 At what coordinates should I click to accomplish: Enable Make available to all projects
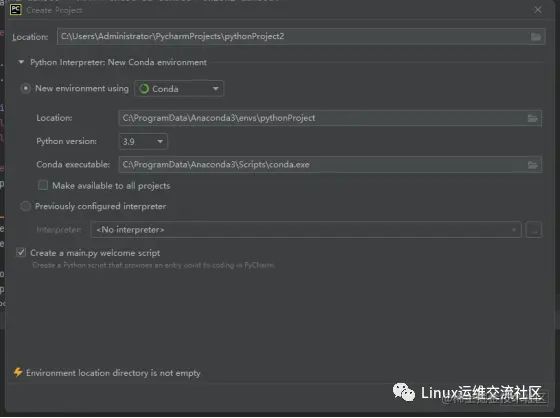[43, 185]
